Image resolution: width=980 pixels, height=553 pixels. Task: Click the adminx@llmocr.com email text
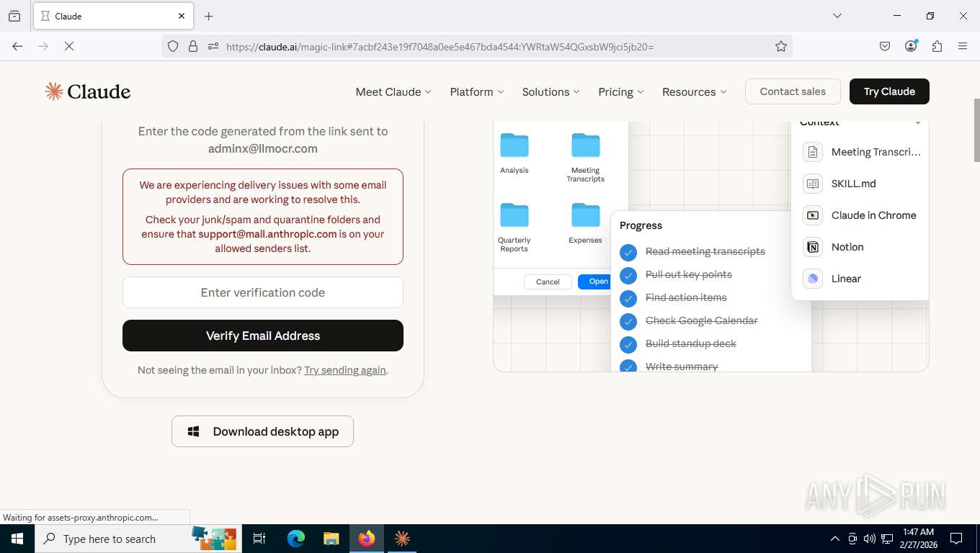pyautogui.click(x=262, y=148)
